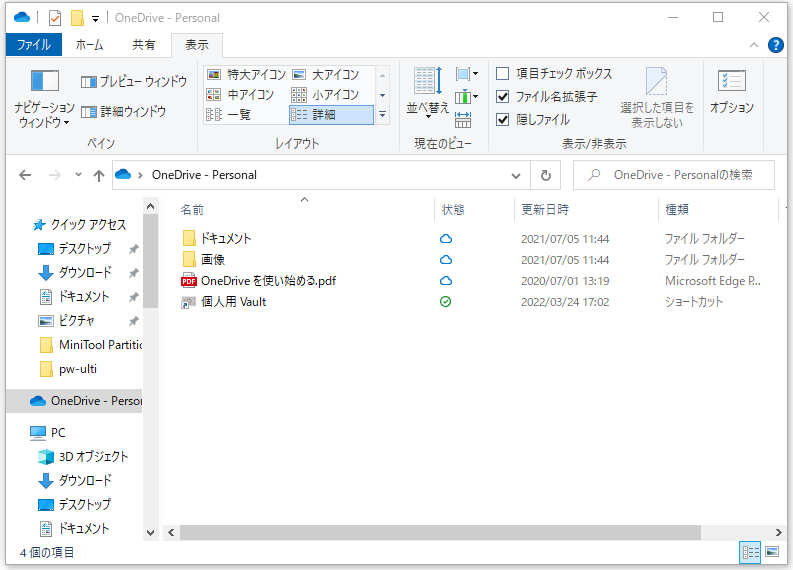Click OneDrive - Personal in the address bar

click(x=204, y=175)
